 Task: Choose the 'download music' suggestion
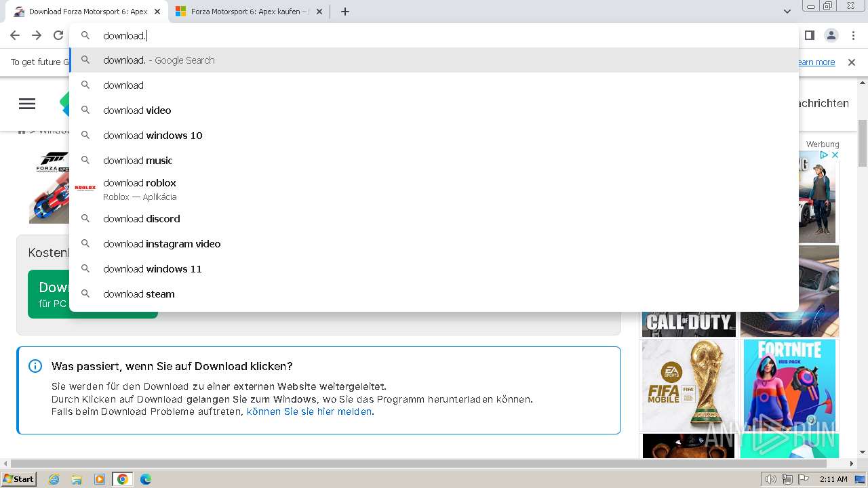pyautogui.click(x=434, y=161)
